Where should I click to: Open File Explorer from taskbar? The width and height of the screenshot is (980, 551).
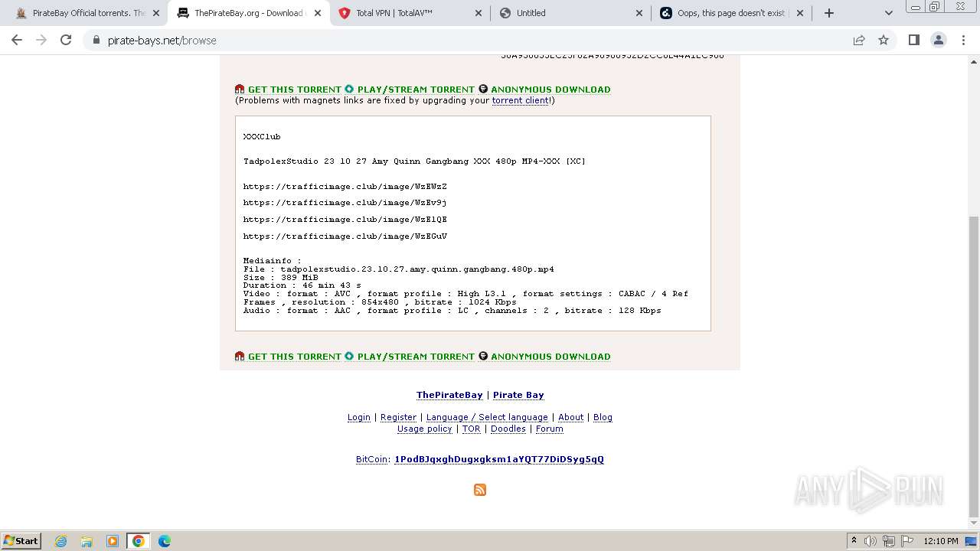tap(87, 541)
